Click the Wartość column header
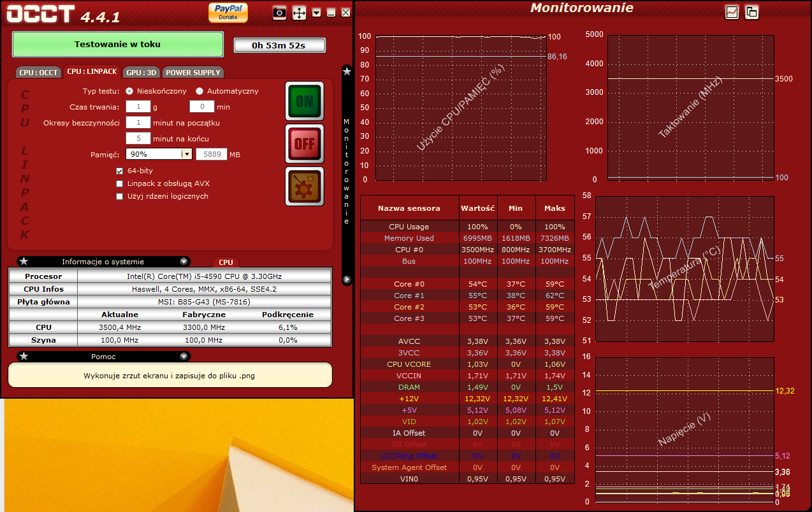Viewport: 812px width, 512px height. pyautogui.click(x=478, y=208)
